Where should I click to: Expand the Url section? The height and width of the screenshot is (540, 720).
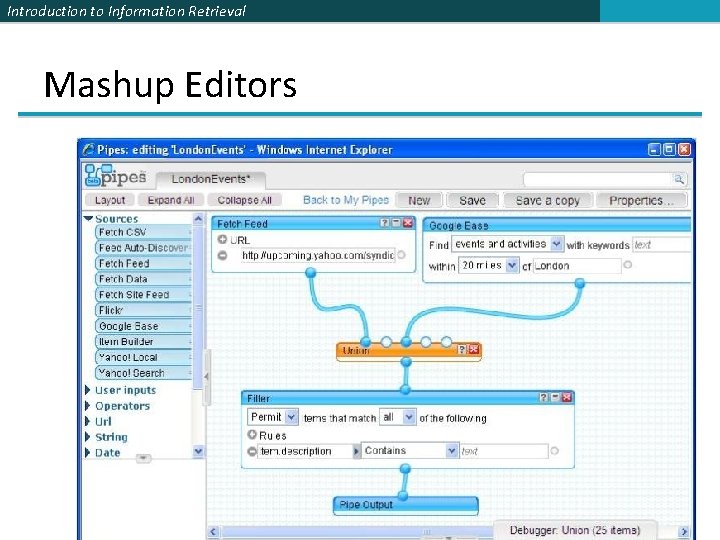(x=88, y=421)
